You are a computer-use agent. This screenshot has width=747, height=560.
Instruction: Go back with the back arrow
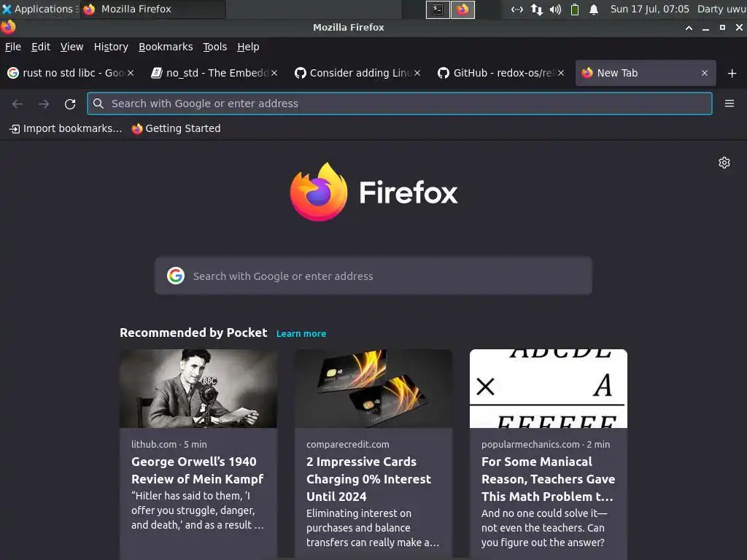coord(18,104)
